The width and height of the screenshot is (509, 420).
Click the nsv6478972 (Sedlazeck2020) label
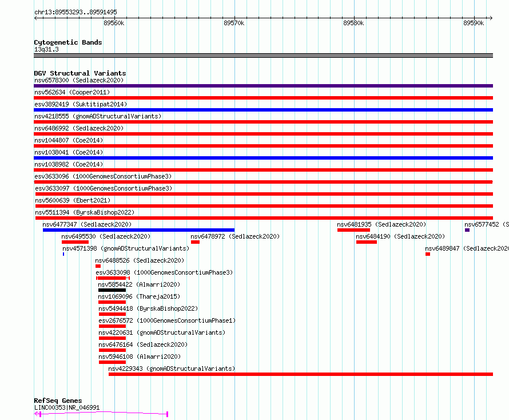(235, 236)
